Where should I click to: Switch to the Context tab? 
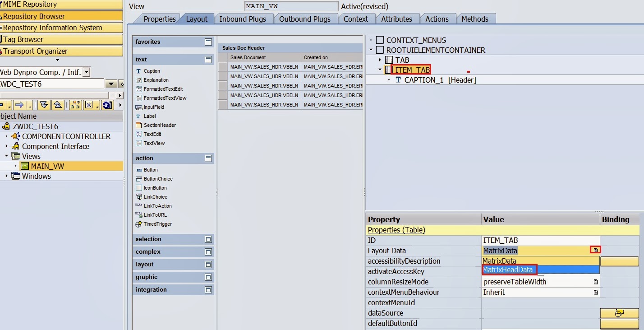355,19
